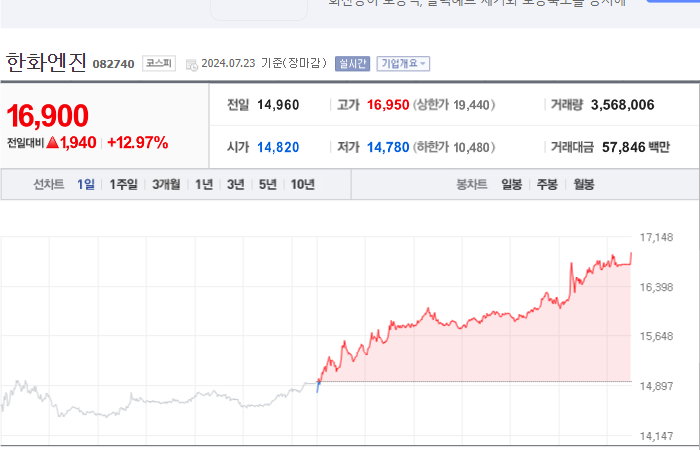Click the 거래량 value 3,568,006
Image resolution: width=700 pixels, height=450 pixels.
click(x=623, y=105)
